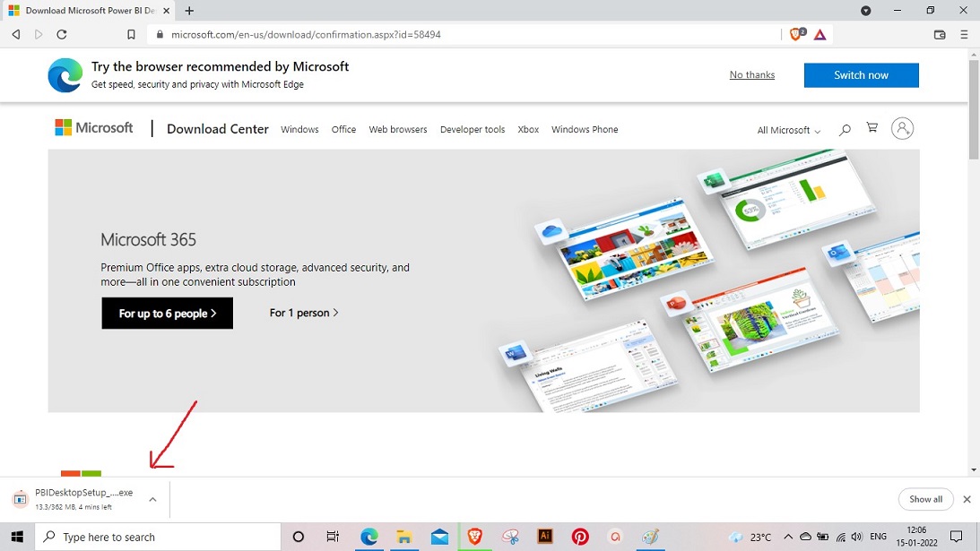Bookmark this page with the bookmark icon
The width and height of the screenshot is (980, 551).
point(131,34)
